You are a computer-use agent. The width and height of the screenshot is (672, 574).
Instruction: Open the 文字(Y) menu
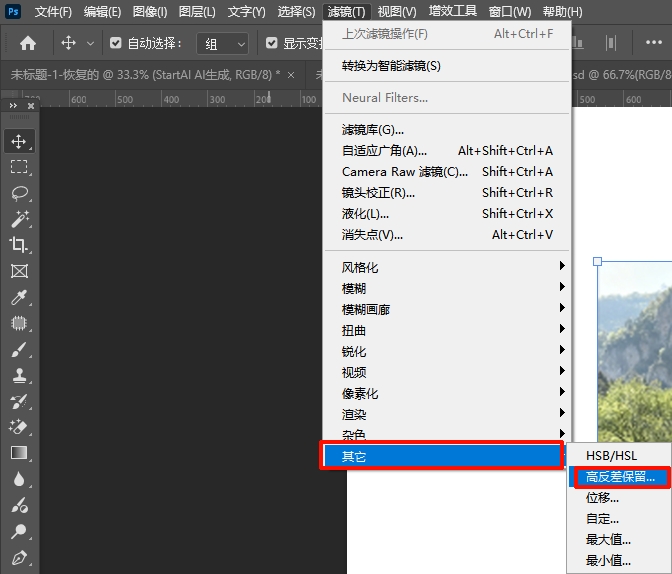[246, 12]
